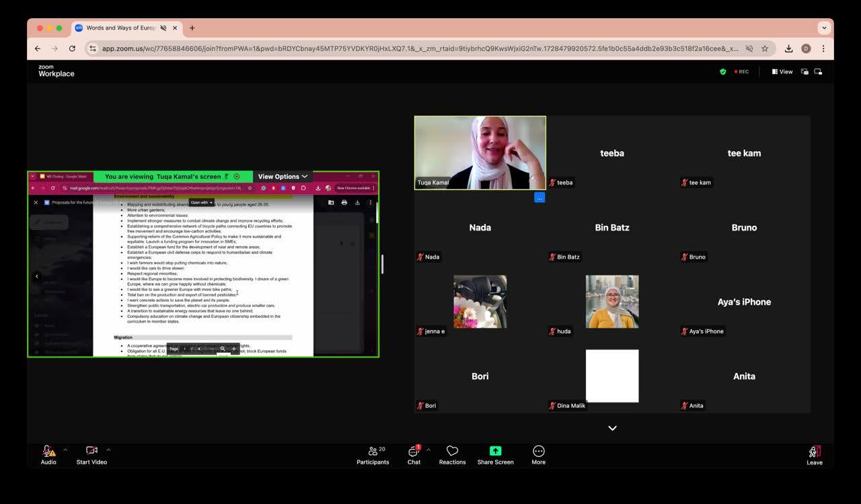Viewport: 861px width, 504px height.
Task: Open the Chat panel
Action: pos(414,455)
